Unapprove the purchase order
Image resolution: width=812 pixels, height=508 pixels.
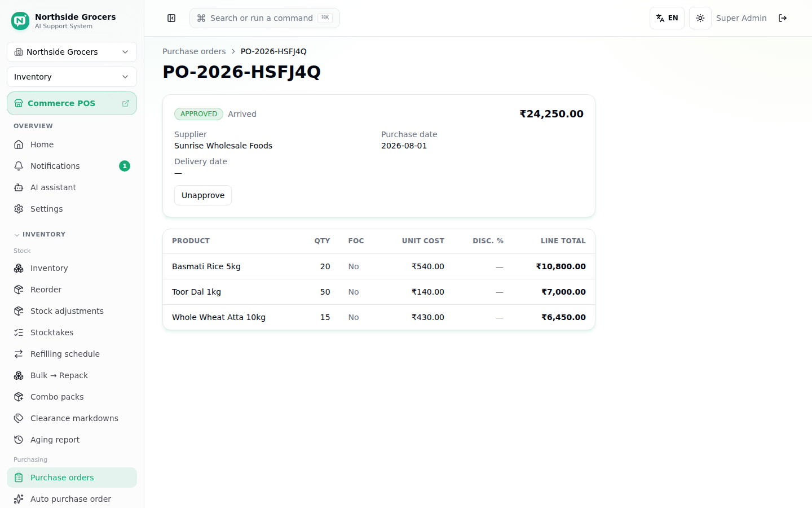[203, 195]
